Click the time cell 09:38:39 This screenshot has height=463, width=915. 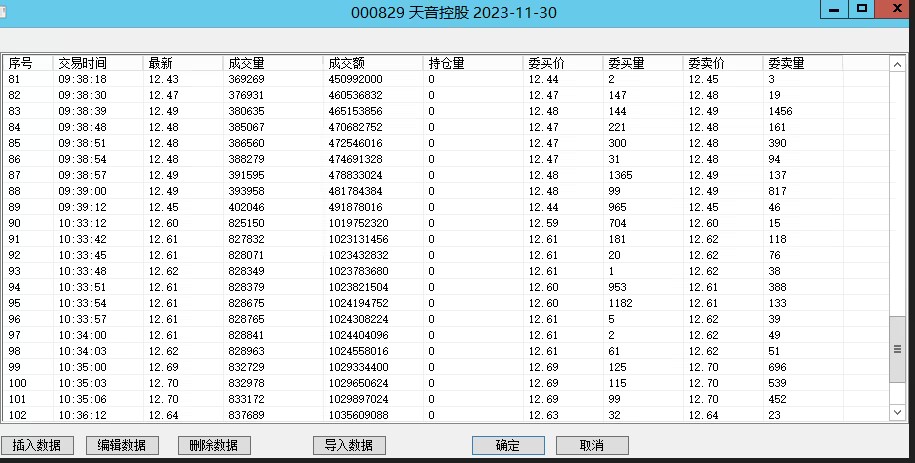coord(82,111)
